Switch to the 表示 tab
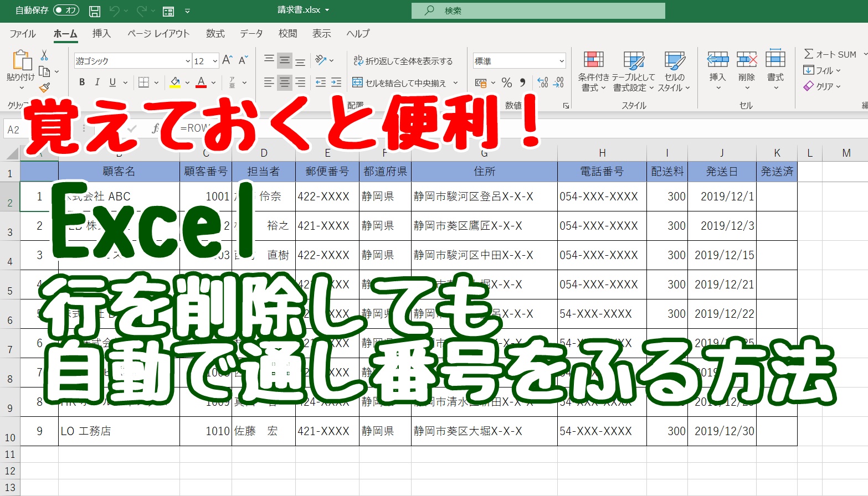 [322, 33]
